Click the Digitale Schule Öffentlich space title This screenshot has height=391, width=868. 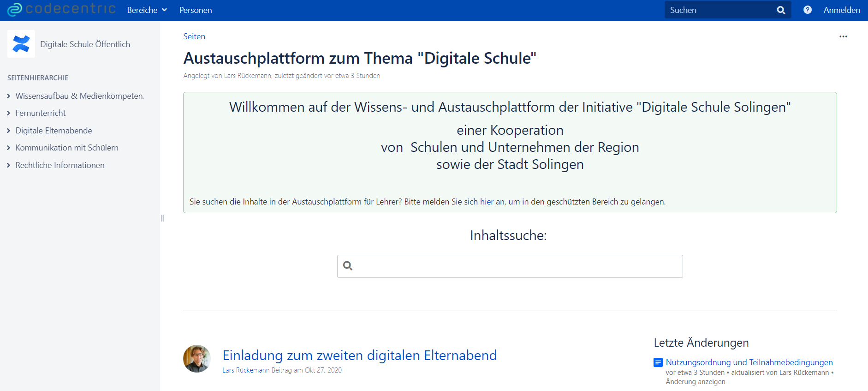click(85, 44)
